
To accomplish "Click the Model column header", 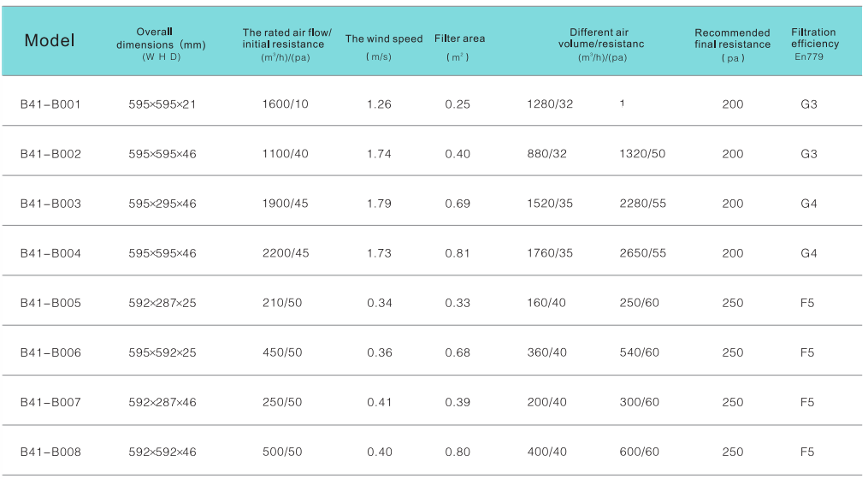I will (50, 40).
